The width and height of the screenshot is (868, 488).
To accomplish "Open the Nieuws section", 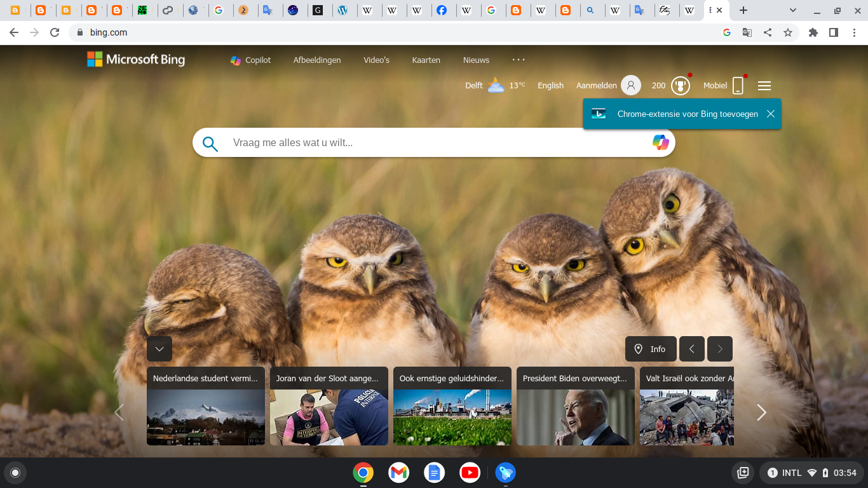I will point(476,60).
